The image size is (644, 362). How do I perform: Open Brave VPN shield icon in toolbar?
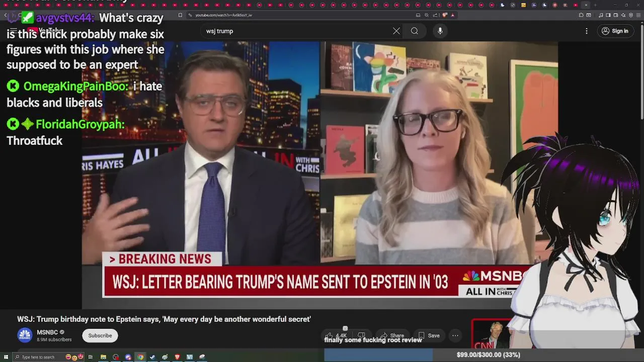pyautogui.click(x=631, y=15)
